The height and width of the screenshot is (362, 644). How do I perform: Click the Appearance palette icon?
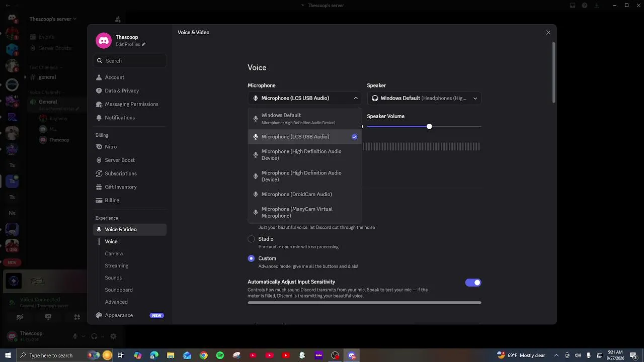(x=99, y=315)
